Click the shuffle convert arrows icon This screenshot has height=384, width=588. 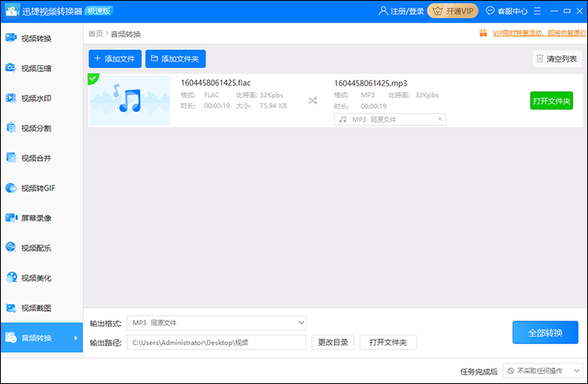tap(312, 100)
